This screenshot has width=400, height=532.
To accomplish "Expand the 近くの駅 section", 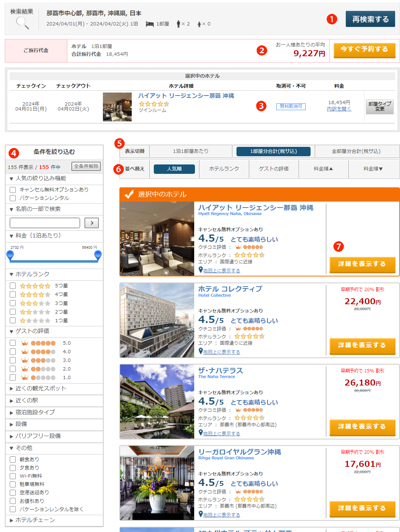I will [x=54, y=400].
